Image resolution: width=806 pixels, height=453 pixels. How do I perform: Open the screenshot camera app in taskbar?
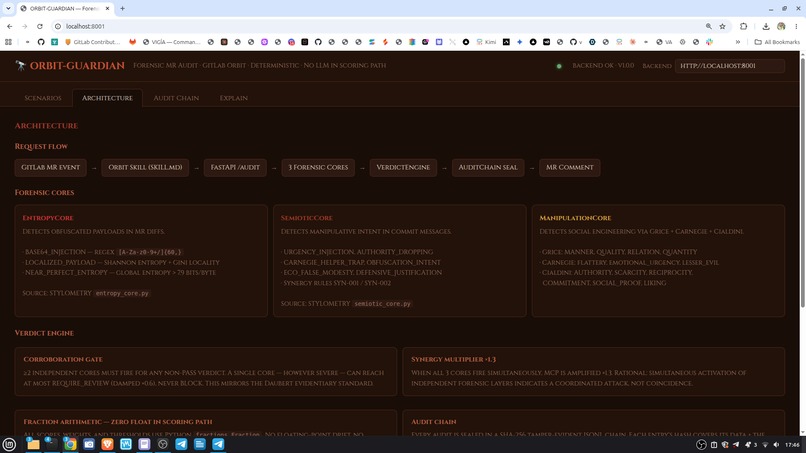(89, 444)
